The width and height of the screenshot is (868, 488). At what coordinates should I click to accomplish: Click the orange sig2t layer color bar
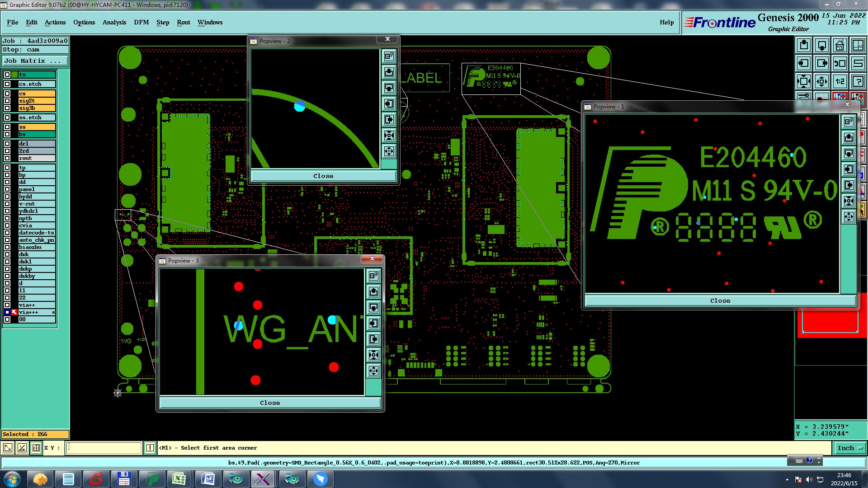point(37,101)
